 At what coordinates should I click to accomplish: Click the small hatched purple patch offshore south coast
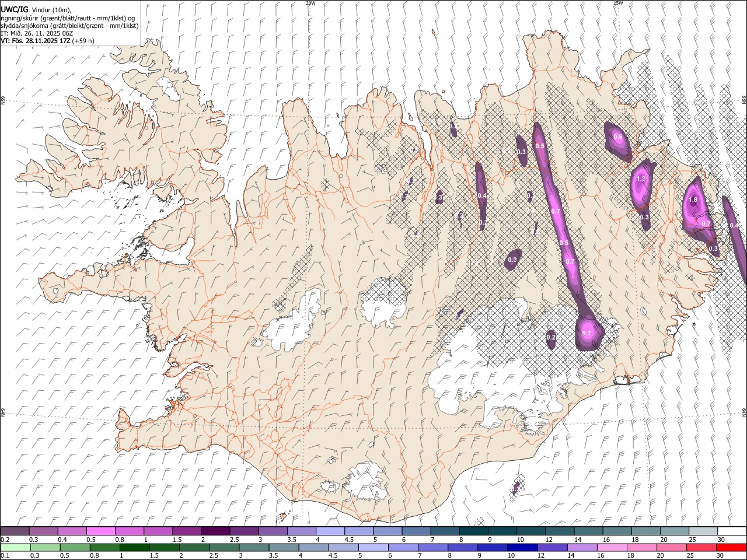pos(516,488)
